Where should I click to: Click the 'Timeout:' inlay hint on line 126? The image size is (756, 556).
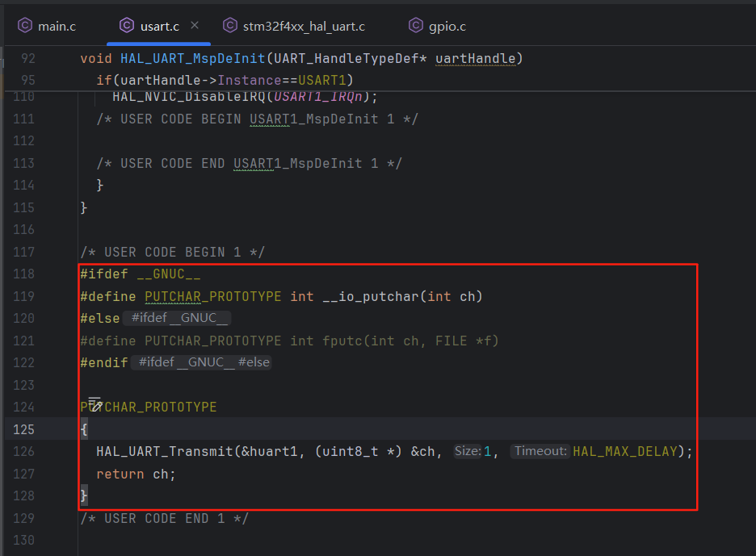click(540, 451)
